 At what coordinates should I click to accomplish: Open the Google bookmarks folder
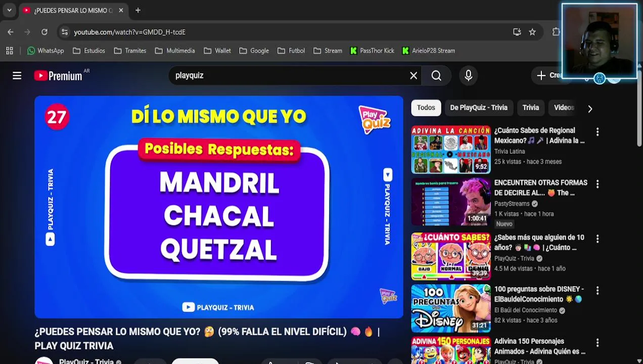[x=254, y=51]
